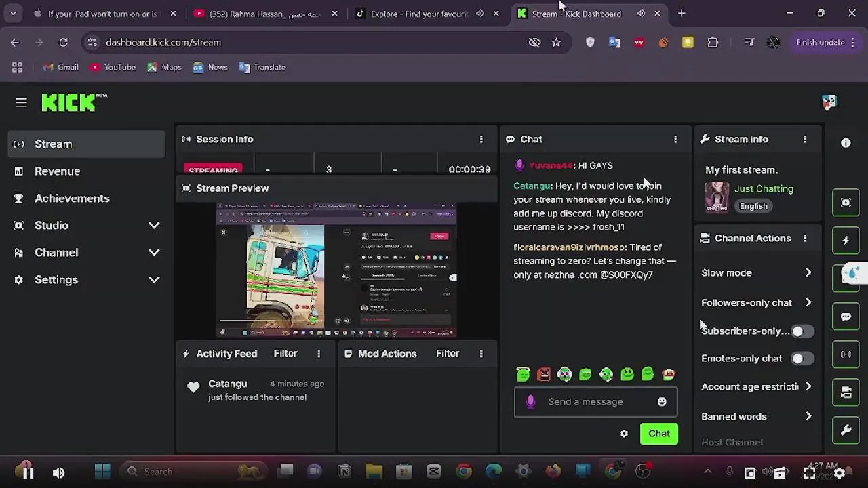Click the Just Chatting category link
Viewport: 868px width, 488px height.
tap(764, 189)
